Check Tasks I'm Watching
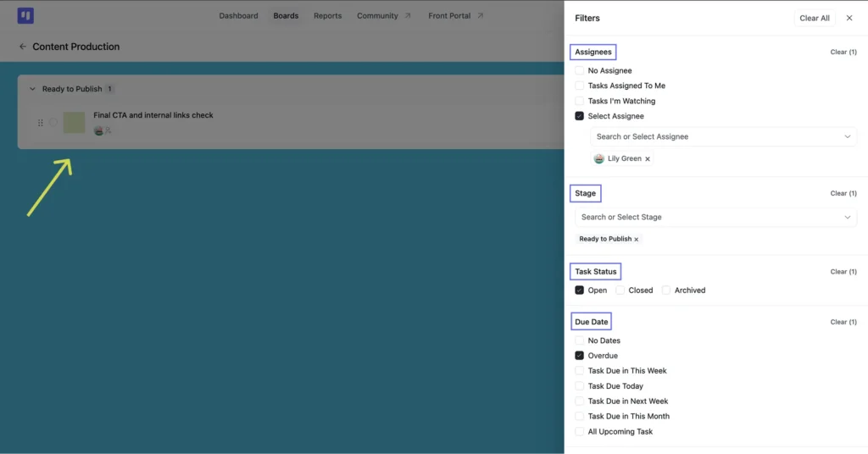Screen dimensions: 868x454 click(x=579, y=101)
